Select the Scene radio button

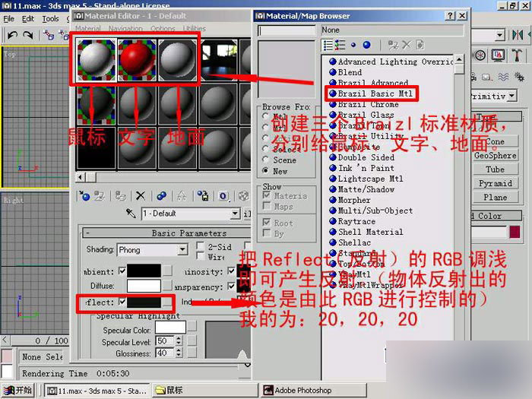pyautogui.click(x=266, y=160)
